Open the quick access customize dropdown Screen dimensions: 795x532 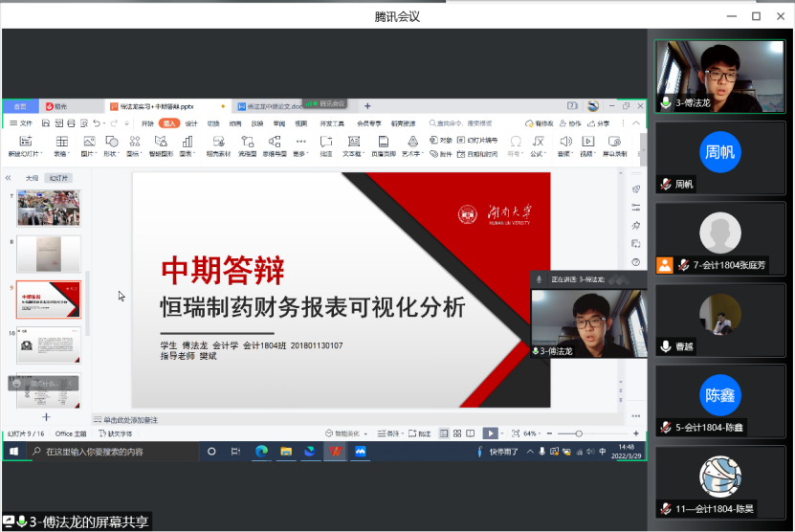126,123
